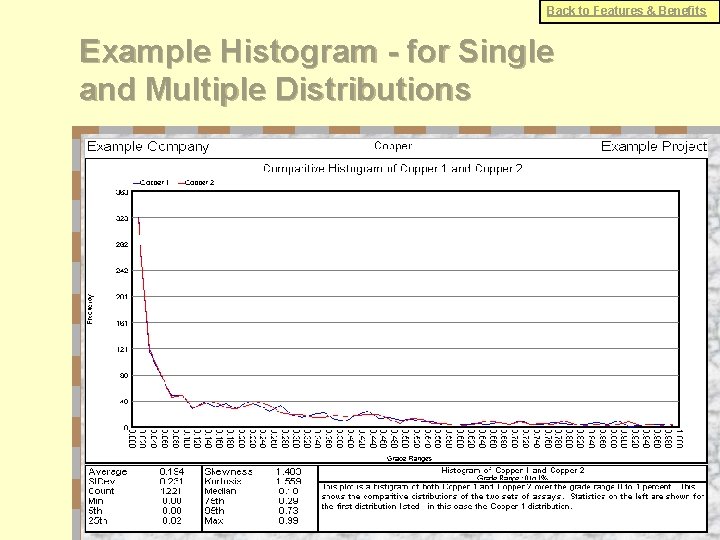Click the Example Histogram slide heading
Screen dimensions: 720x540
click(x=317, y=70)
